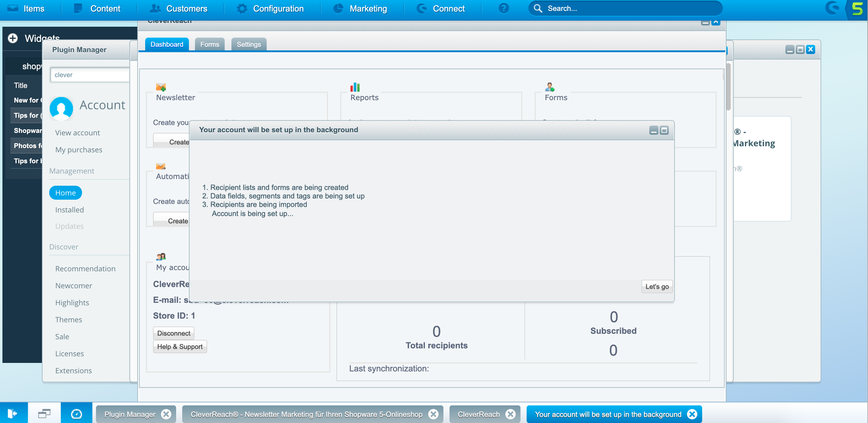Open Highlights in Discover section
The height and width of the screenshot is (423, 868).
[x=72, y=303]
